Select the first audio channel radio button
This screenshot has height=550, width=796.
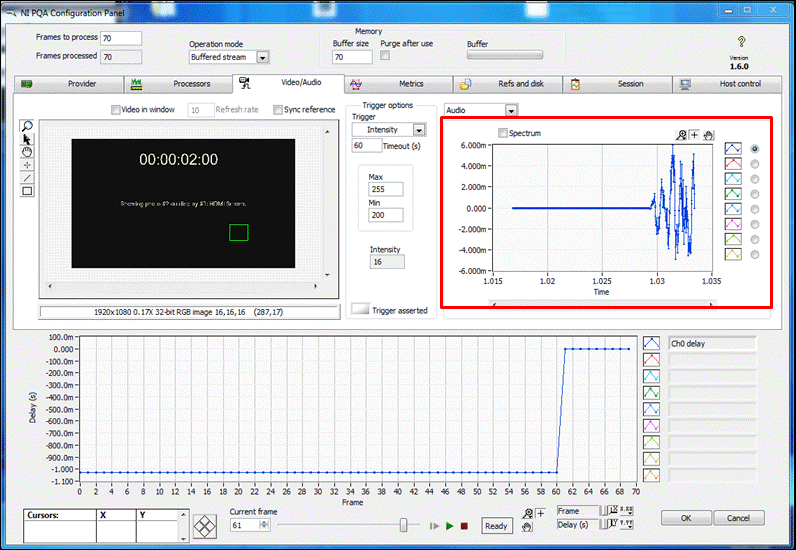[755, 149]
